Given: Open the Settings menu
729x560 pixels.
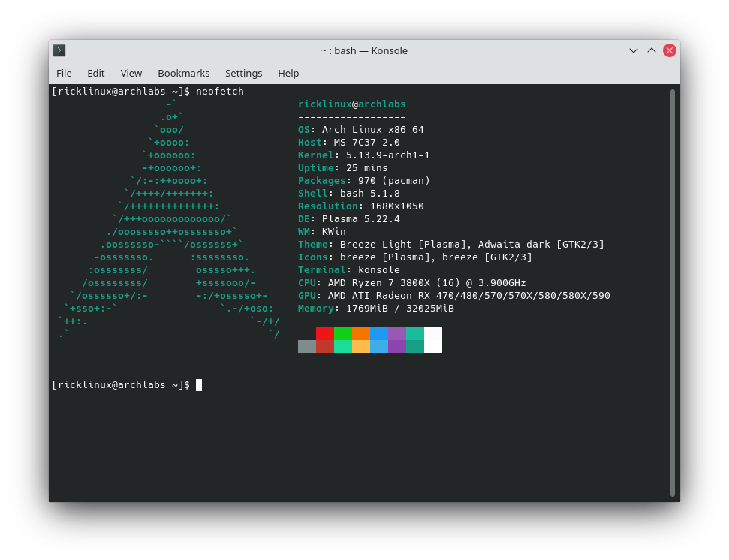Looking at the screenshot, I should click(243, 73).
